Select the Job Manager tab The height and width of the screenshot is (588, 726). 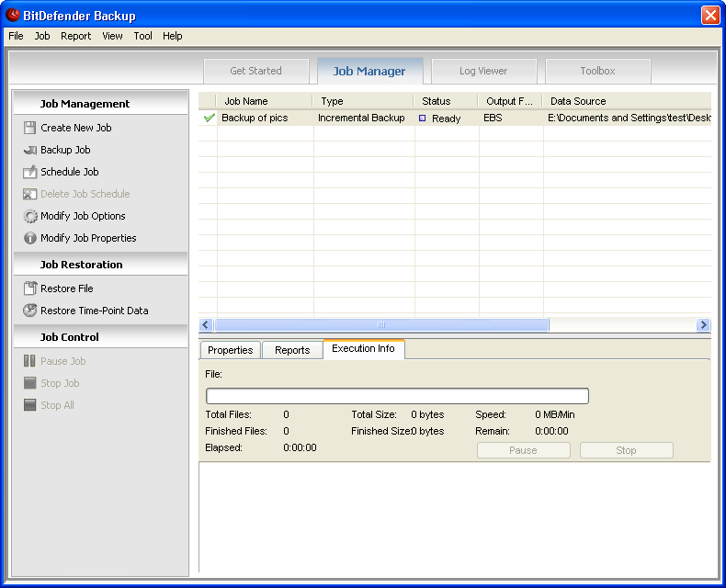point(369,71)
